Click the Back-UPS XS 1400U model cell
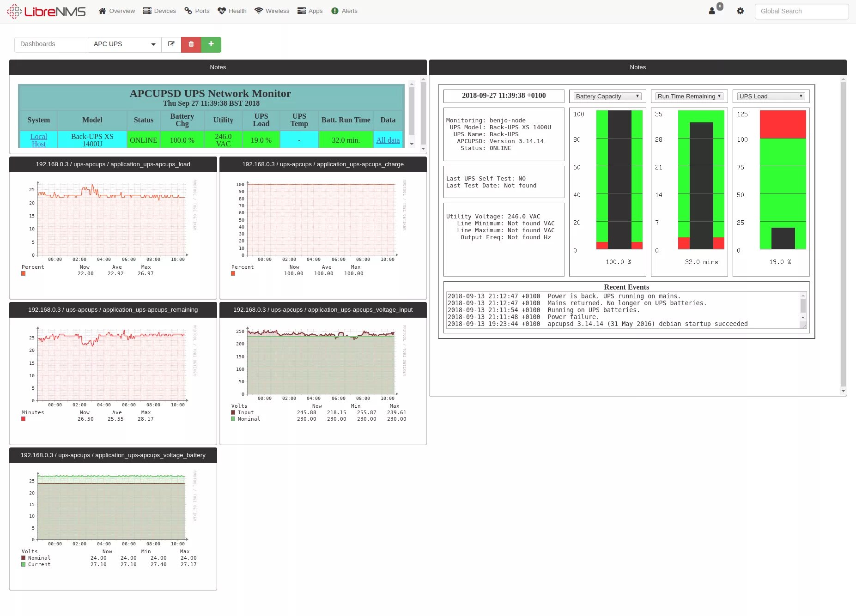 pyautogui.click(x=92, y=140)
